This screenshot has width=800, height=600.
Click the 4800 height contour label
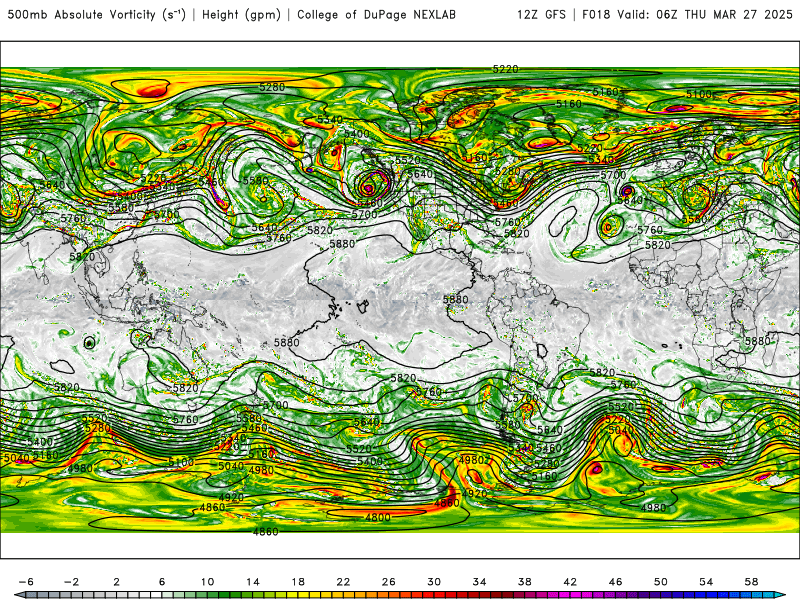click(x=378, y=517)
